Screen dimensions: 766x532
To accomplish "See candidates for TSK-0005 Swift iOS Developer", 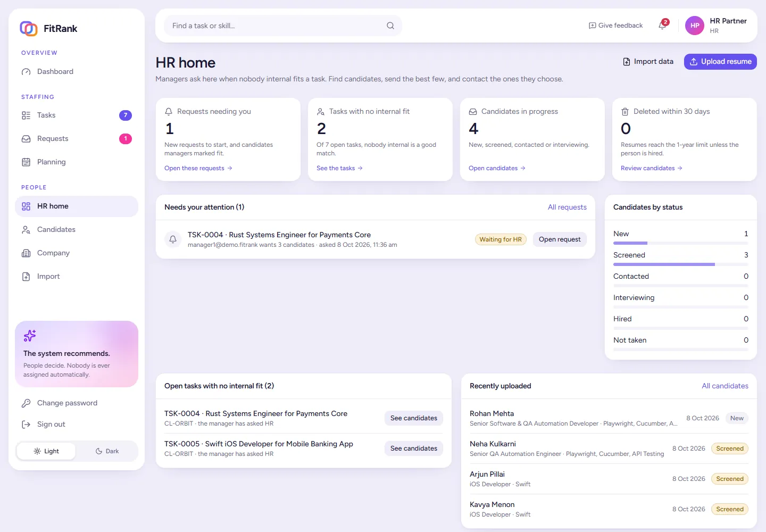I will point(414,448).
